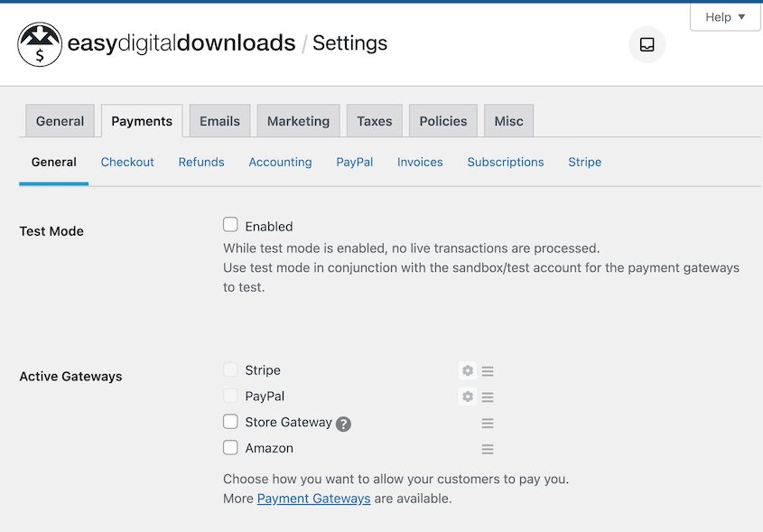Open the Marketing settings tab
Viewport: 763px width, 532px height.
tap(298, 121)
